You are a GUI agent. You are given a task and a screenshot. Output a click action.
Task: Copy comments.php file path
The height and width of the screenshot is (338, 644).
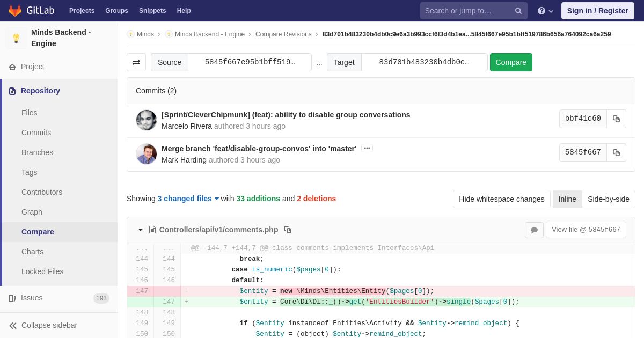coord(288,230)
